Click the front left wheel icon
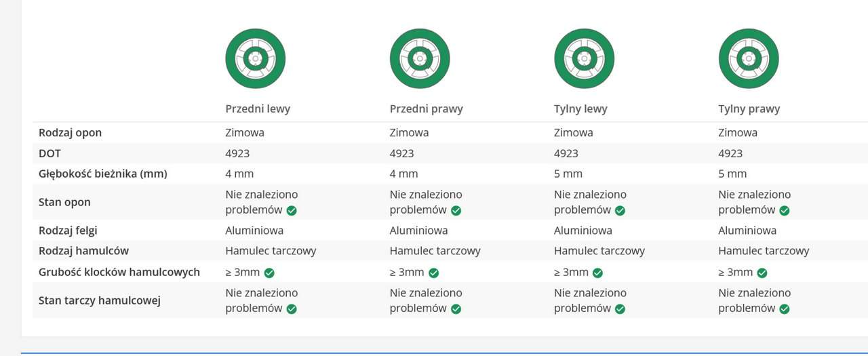 [x=255, y=59]
